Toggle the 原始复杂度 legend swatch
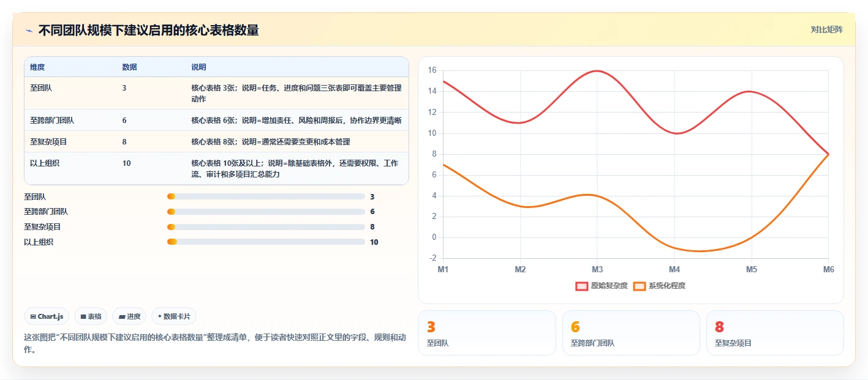Image resolution: width=868 pixels, height=380 pixels. point(581,286)
